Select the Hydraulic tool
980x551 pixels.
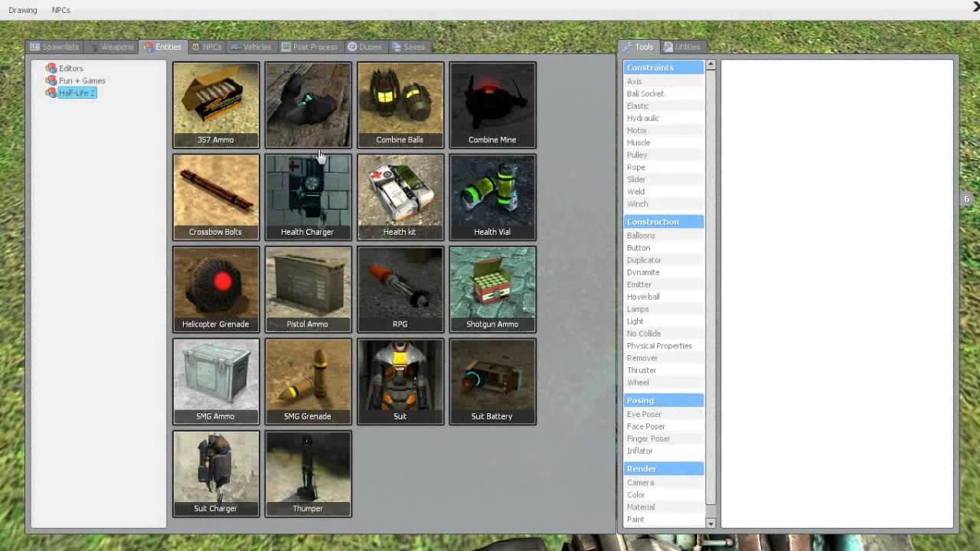(x=664, y=118)
